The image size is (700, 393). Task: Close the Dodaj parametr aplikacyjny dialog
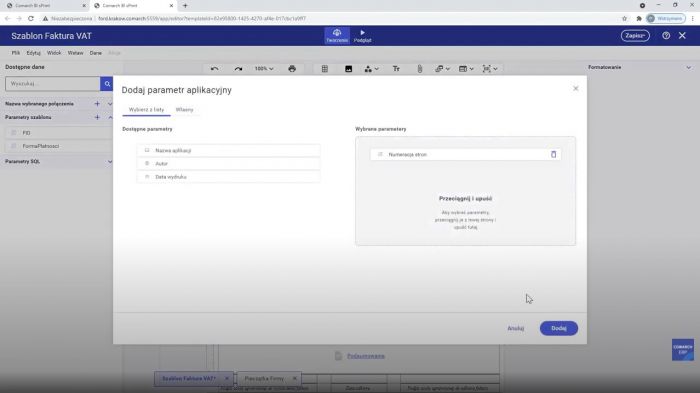[x=575, y=88]
